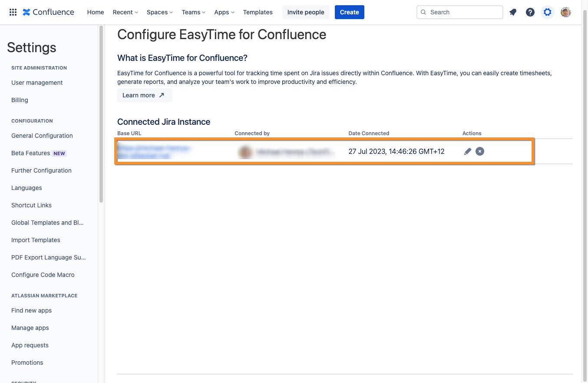588x383 pixels.
Task: Click the Connected by column header
Action: coord(252,133)
